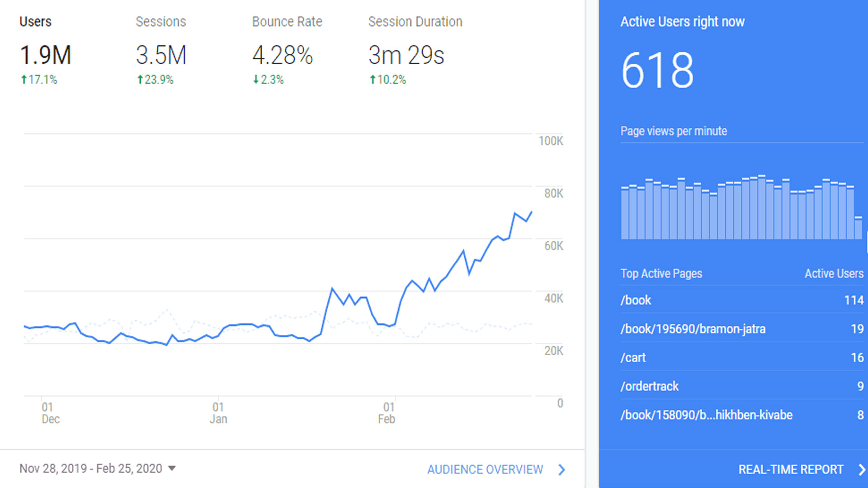Open the /book/158090/b...hikhben-kivabe page row
868x488 pixels.
706,415
